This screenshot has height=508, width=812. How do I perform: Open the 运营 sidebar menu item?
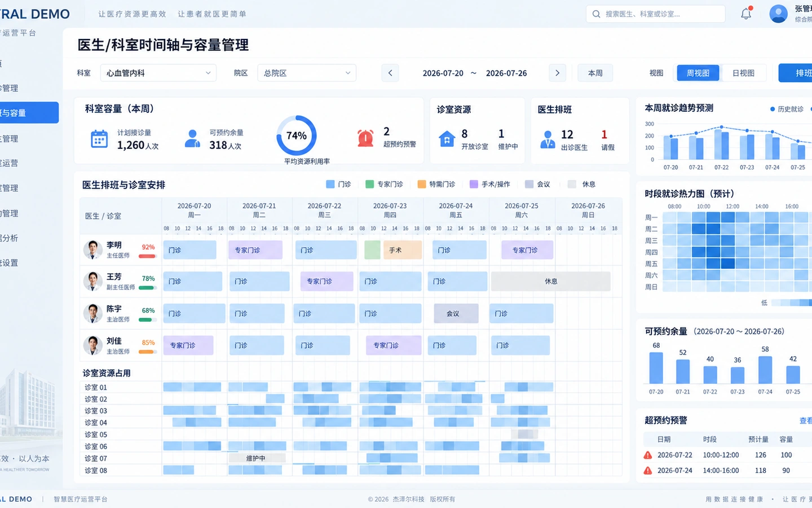[10, 163]
